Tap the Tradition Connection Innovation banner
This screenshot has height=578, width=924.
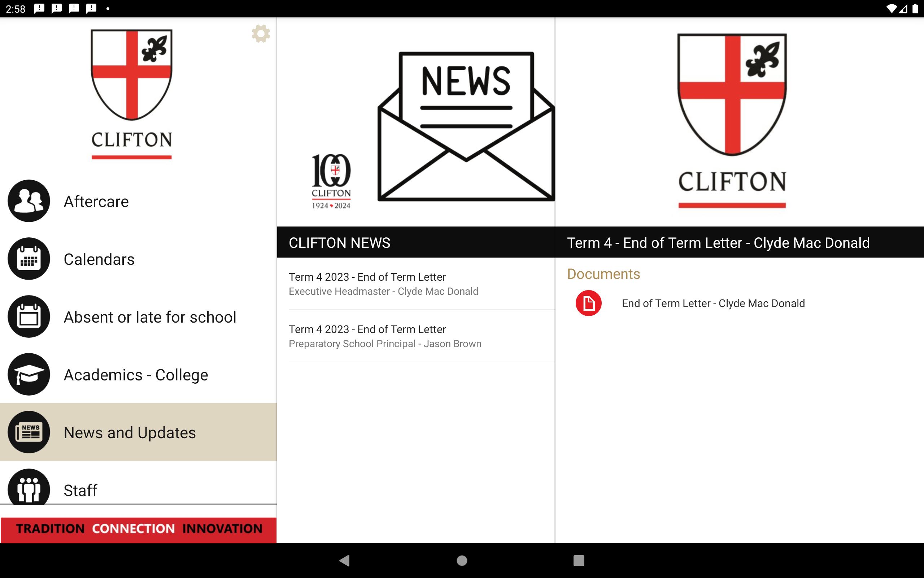pyautogui.click(x=139, y=530)
